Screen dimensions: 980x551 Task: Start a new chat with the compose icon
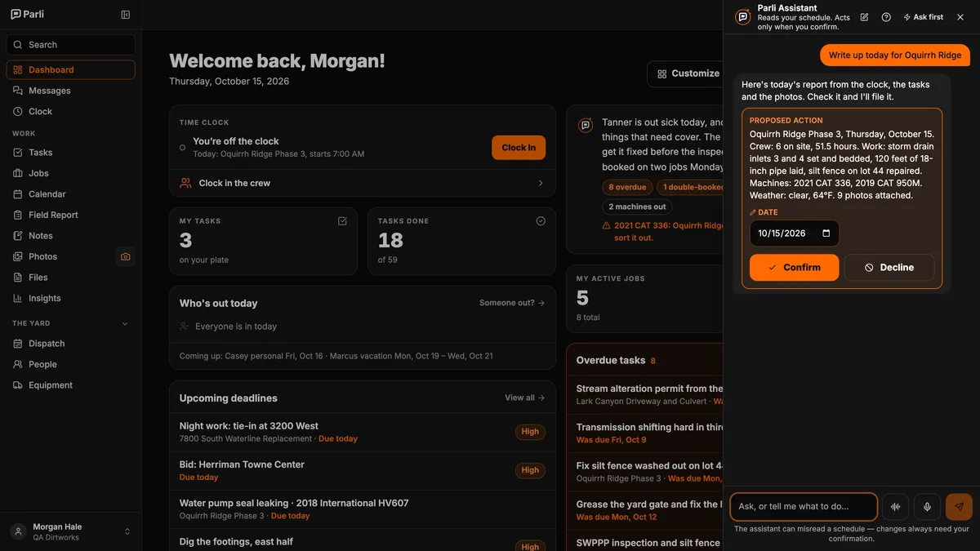[864, 17]
